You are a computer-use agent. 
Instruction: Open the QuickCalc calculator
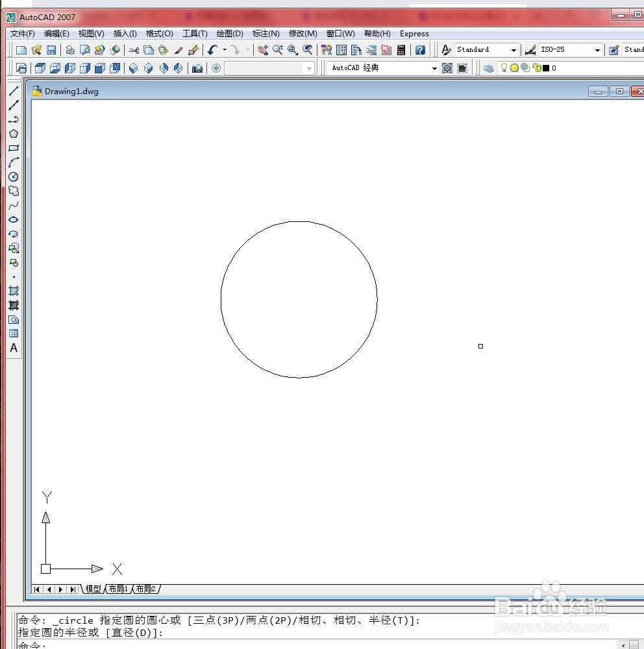pyautogui.click(x=401, y=50)
